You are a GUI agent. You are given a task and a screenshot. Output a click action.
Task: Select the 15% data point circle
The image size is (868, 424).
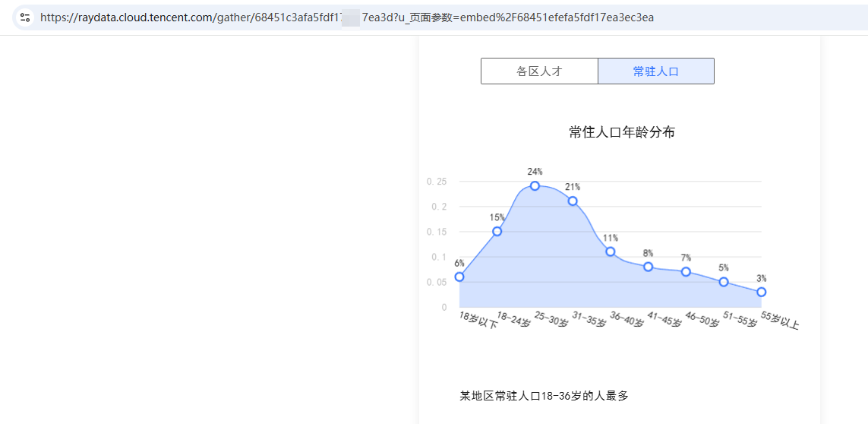497,232
